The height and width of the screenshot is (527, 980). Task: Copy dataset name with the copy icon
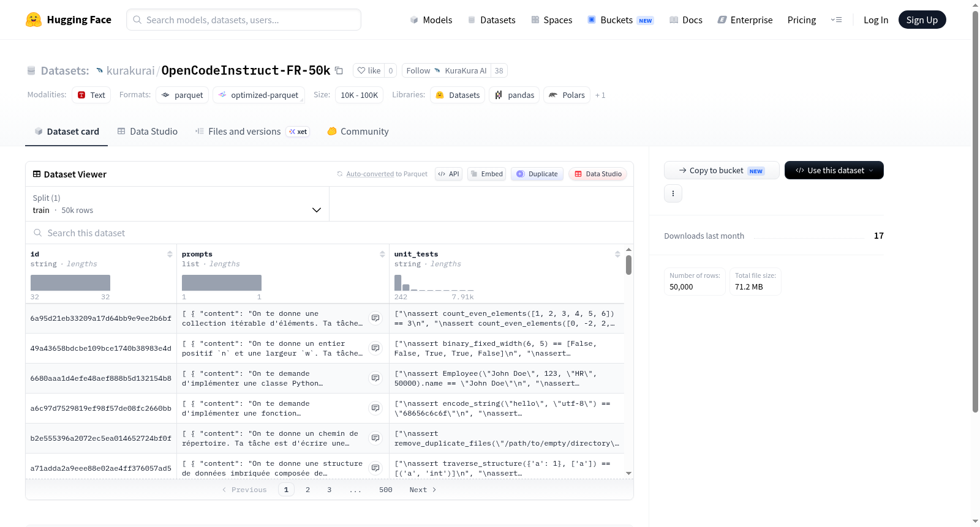(x=339, y=70)
